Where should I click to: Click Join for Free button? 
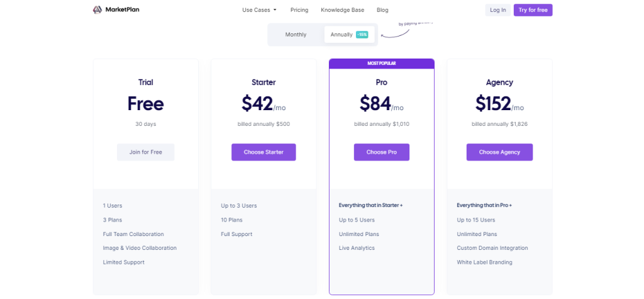(x=145, y=152)
